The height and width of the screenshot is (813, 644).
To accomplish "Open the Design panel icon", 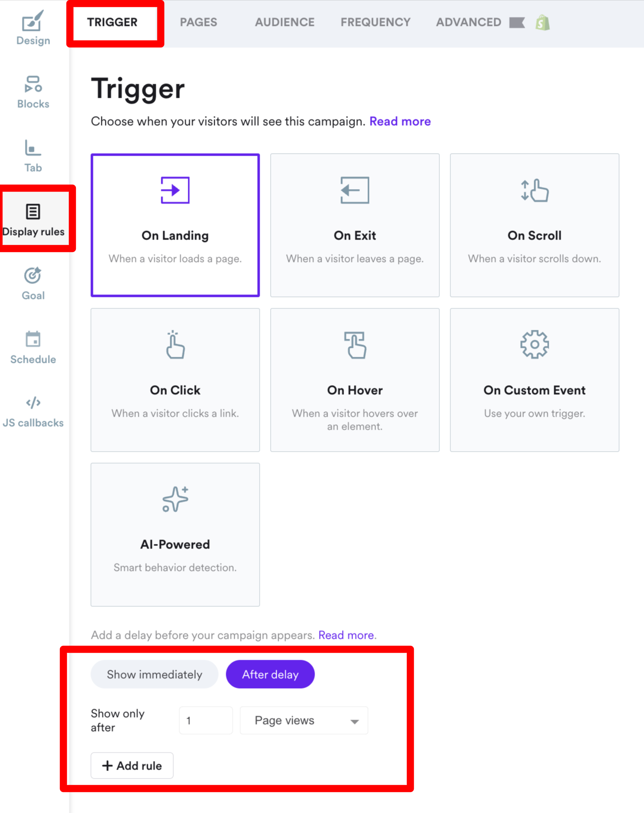I will pos(33,22).
